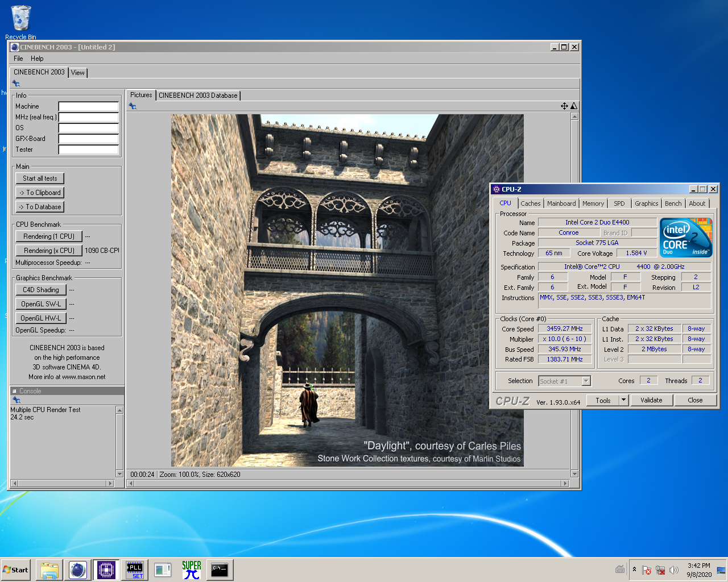Open Windows Explorer from the taskbar

(x=49, y=569)
